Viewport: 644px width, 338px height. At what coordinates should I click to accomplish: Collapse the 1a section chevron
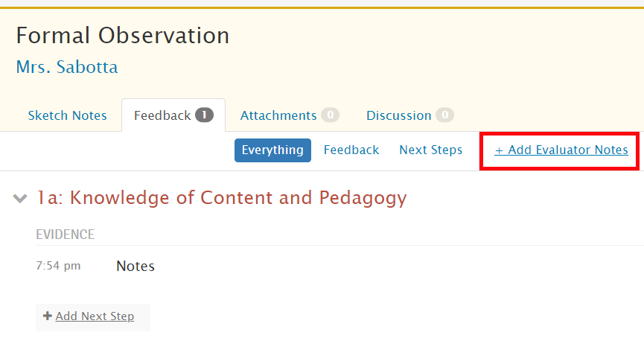click(x=19, y=199)
